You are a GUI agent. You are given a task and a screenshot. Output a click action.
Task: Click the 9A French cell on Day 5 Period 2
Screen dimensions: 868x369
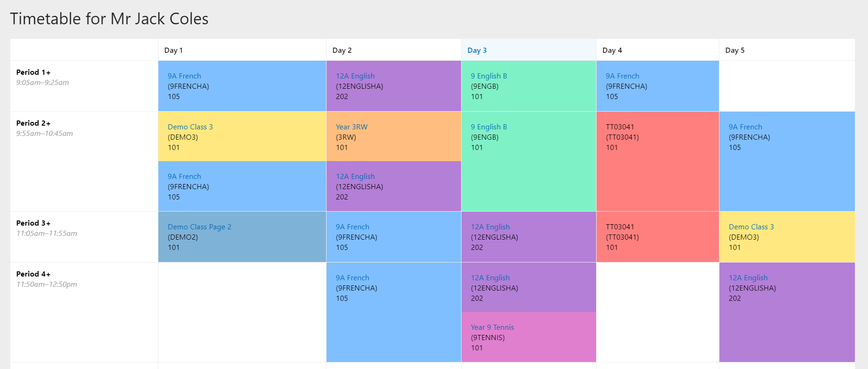[x=745, y=127]
